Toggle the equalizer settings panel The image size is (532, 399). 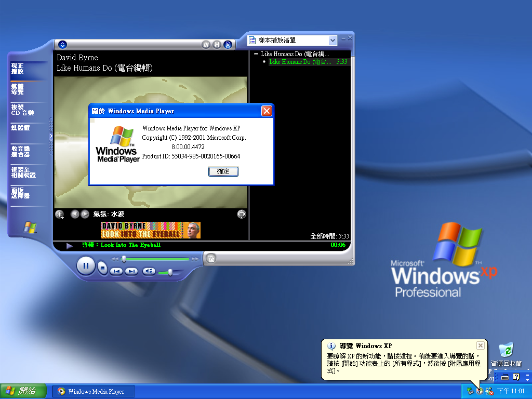217,45
